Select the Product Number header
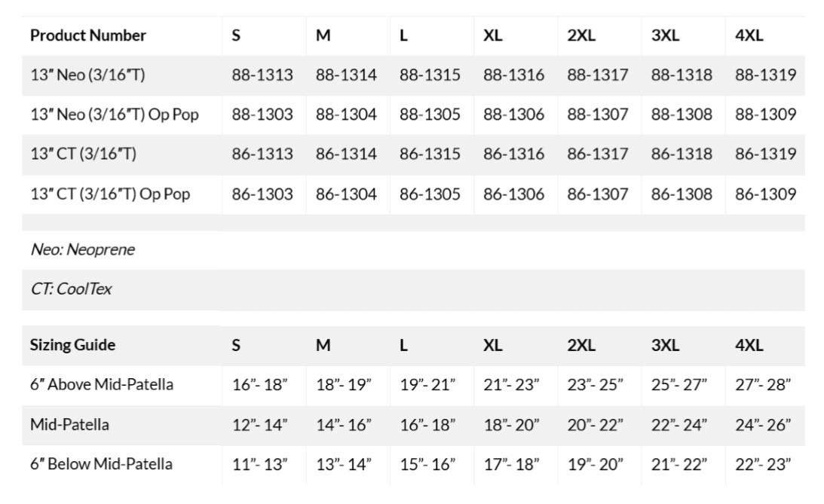This screenshot has width=824, height=504. pyautogui.click(x=87, y=35)
